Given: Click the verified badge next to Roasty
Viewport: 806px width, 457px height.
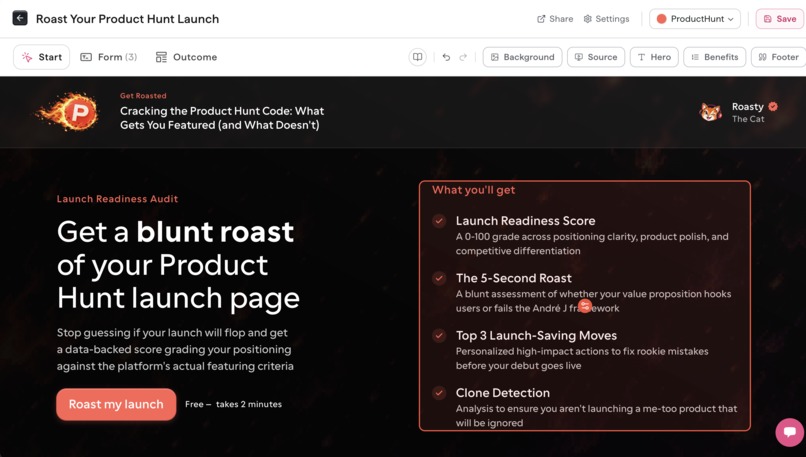Looking at the screenshot, I should pos(773,106).
